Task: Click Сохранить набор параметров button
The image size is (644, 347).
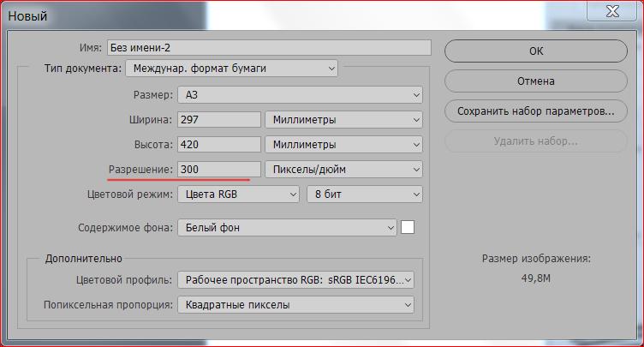Action: (536, 111)
